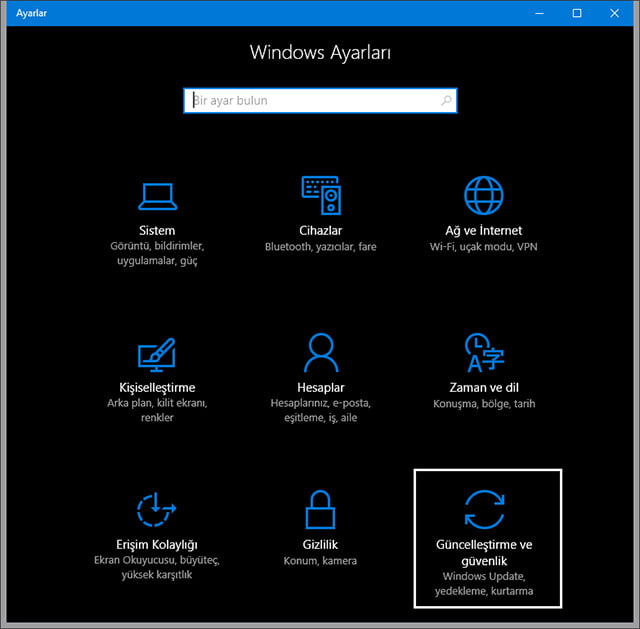Image resolution: width=640 pixels, height=629 pixels.
Task: Minimize the Ayarlar window
Action: click(x=540, y=13)
